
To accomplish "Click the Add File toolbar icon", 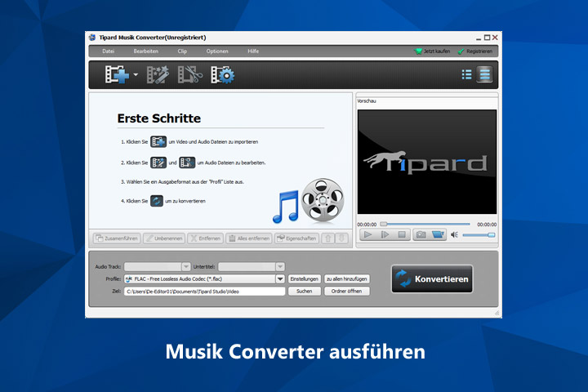I will 117,74.
